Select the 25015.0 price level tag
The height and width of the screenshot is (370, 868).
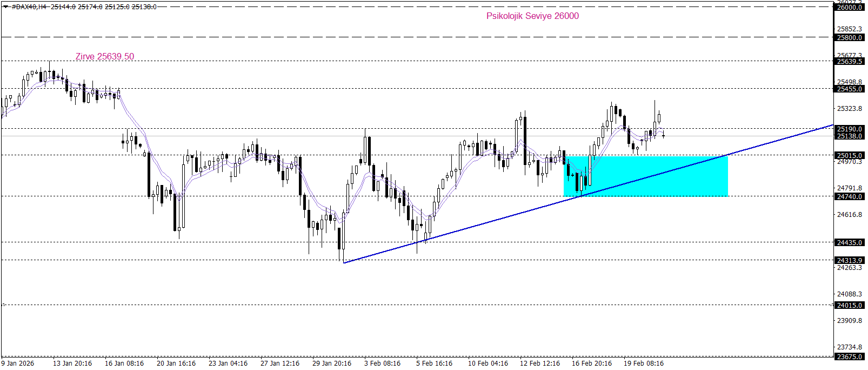[x=849, y=156]
